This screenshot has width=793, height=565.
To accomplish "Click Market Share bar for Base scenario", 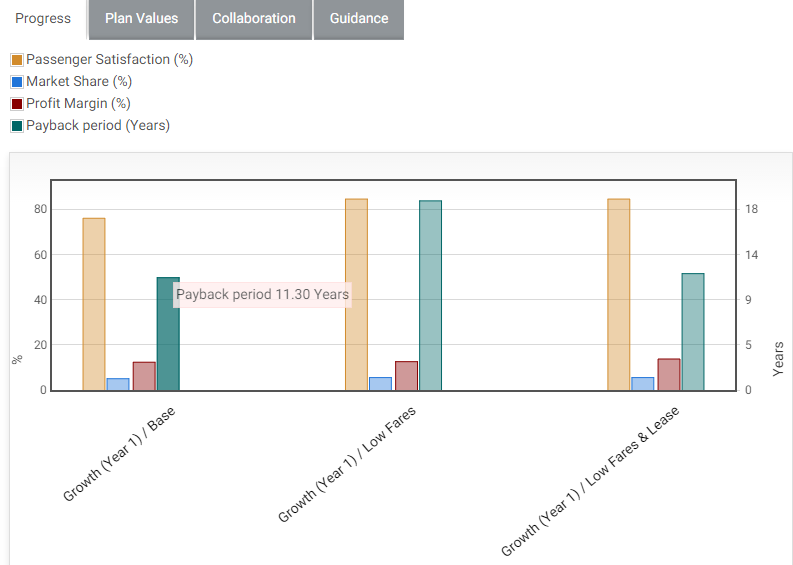I will click(x=118, y=384).
